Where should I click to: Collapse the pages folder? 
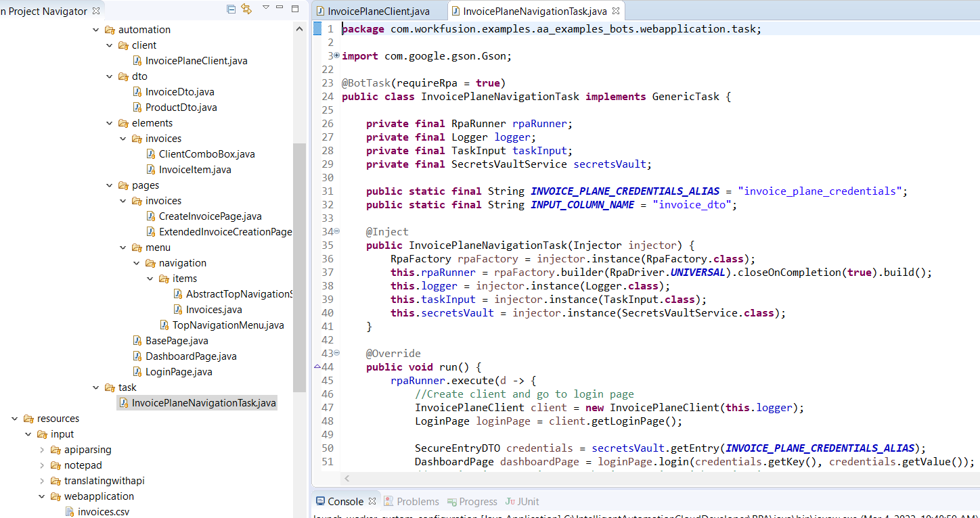[109, 185]
